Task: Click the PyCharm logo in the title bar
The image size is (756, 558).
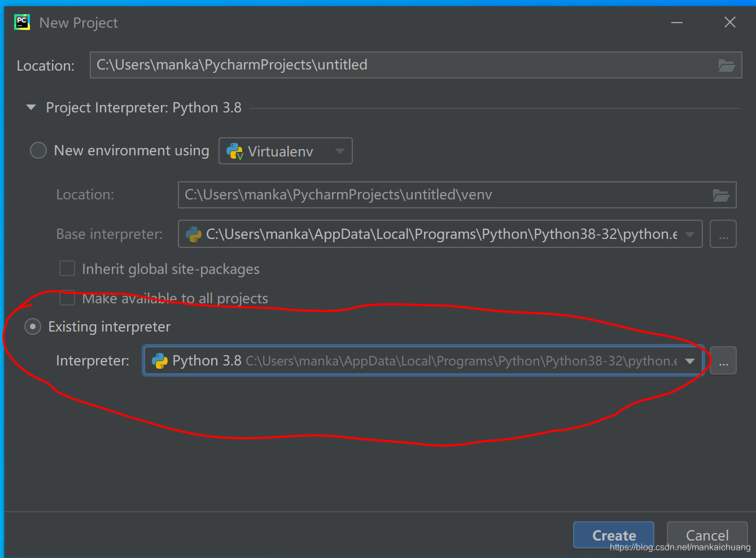Action: pos(22,23)
